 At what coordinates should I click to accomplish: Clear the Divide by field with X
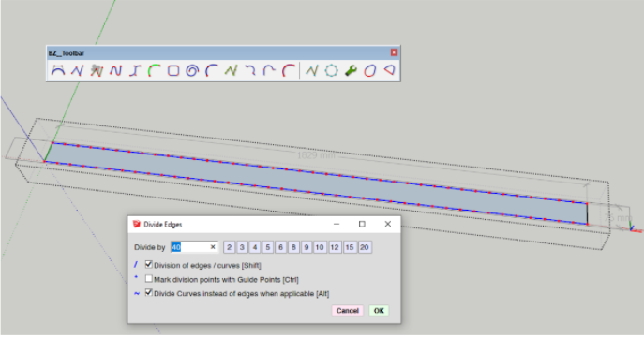pyautogui.click(x=213, y=247)
